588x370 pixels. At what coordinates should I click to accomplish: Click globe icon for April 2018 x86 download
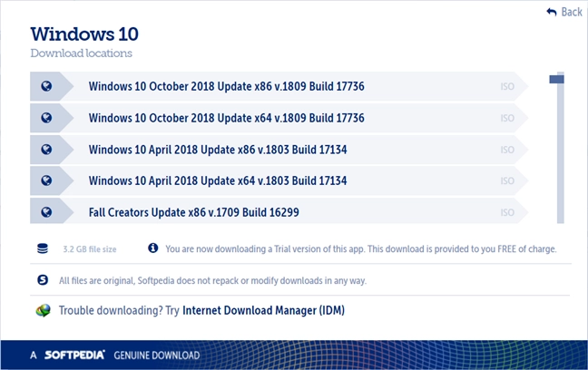tap(46, 150)
